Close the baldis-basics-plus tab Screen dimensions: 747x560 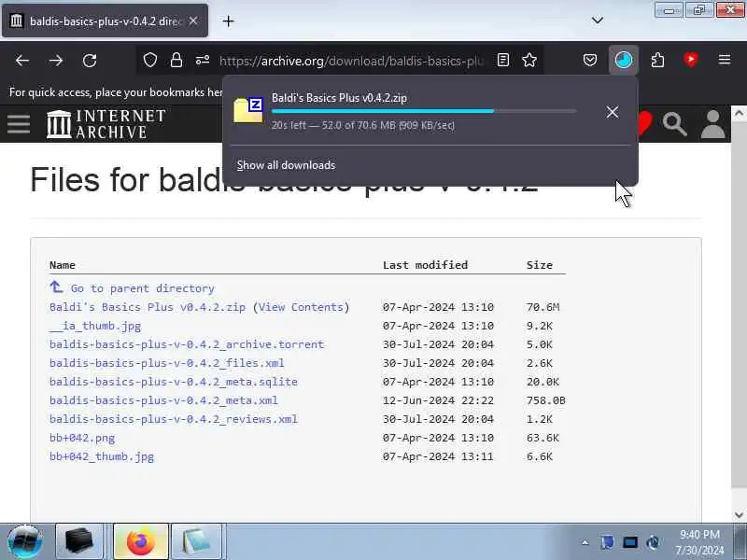[x=193, y=21]
